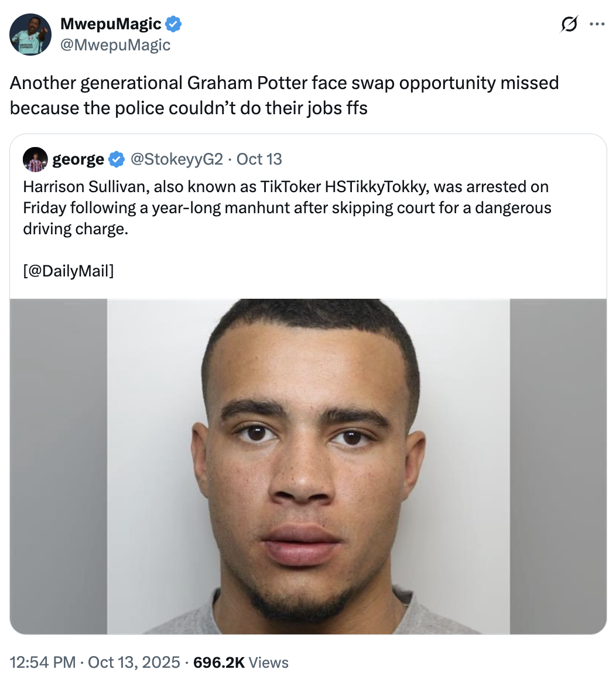Click 'driving charge.' text in quoted post
The height and width of the screenshot is (683, 616).
tap(75, 228)
